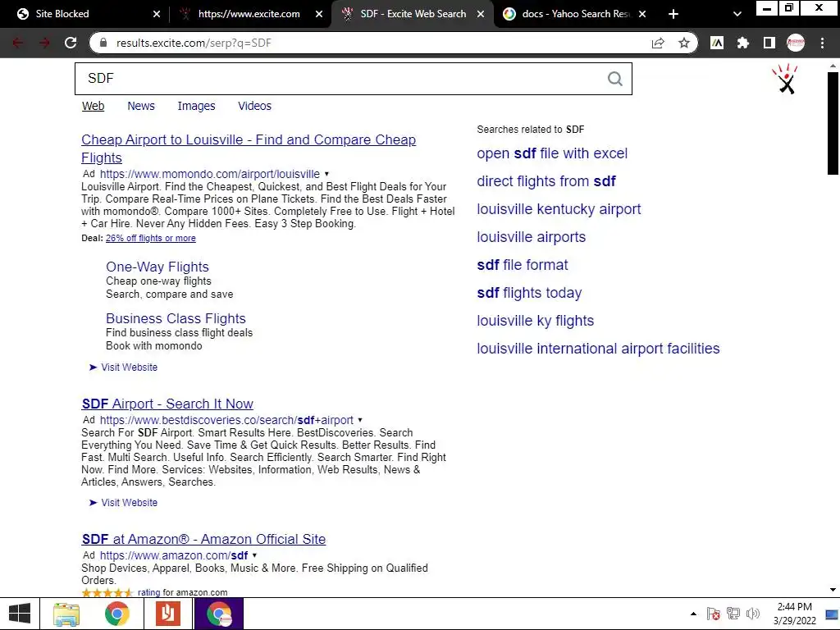Select the Images search category

pyautogui.click(x=196, y=106)
